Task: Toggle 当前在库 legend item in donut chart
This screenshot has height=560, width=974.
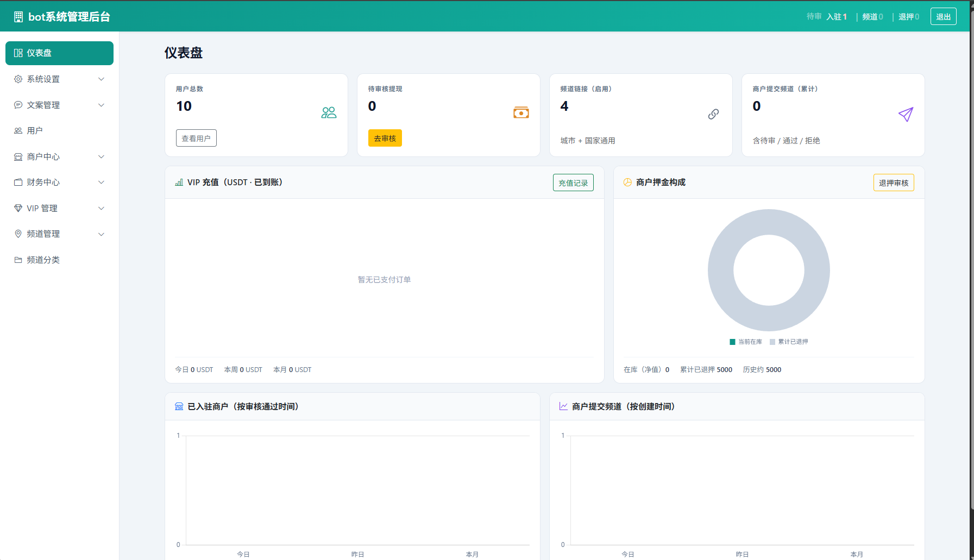Action: coord(746,342)
